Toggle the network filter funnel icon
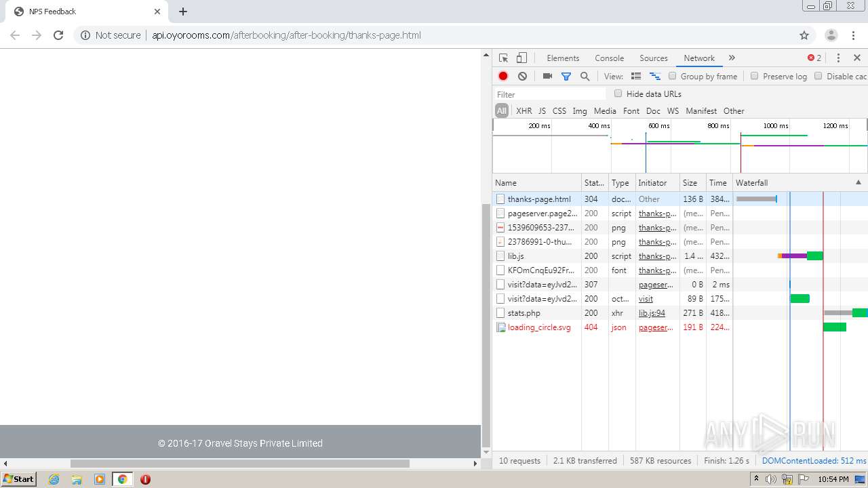Screen dimensions: 868x488 (566, 77)
